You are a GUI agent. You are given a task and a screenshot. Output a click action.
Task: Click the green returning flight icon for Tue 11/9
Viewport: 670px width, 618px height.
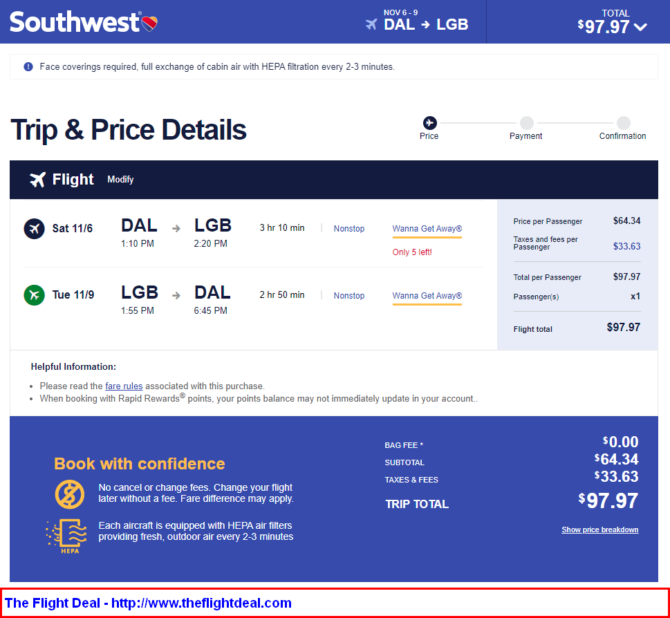click(x=34, y=295)
